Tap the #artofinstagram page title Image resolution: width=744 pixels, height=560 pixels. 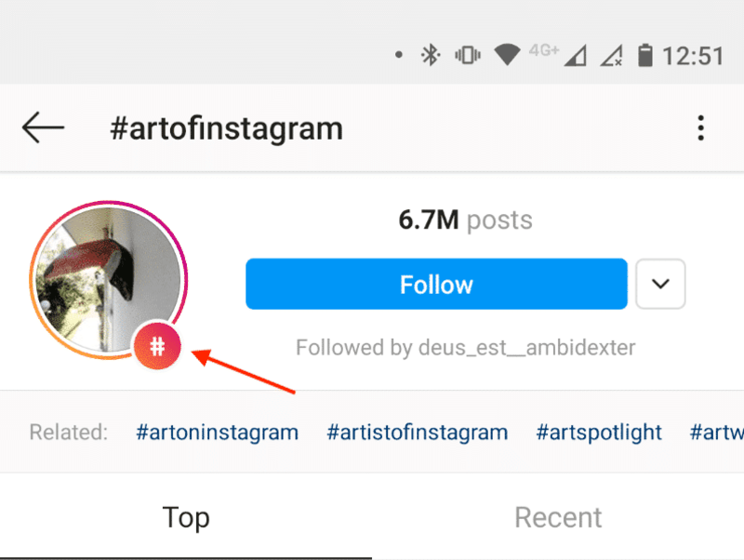(x=226, y=128)
